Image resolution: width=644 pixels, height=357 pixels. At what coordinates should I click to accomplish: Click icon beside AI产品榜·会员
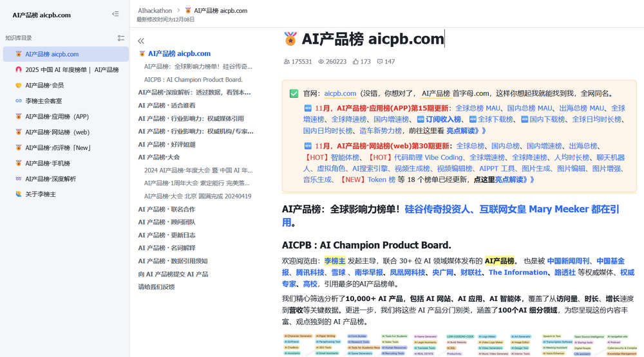19,86
